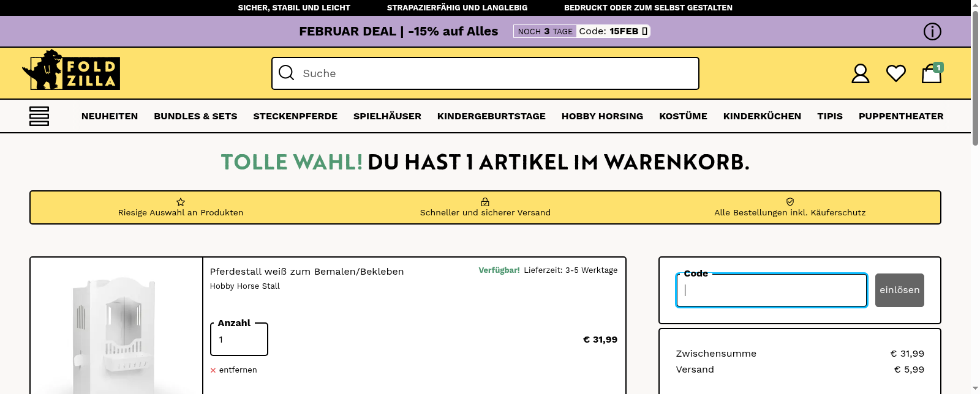Click the Tolle Wahl cart heading
This screenshot has width=980, height=394.
click(x=485, y=162)
